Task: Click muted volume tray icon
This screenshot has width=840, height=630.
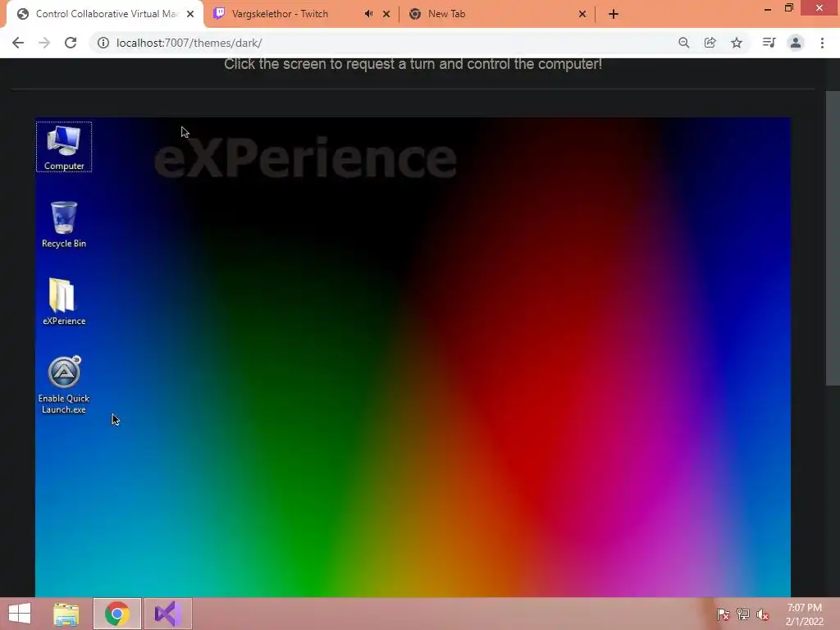Action: click(763, 614)
